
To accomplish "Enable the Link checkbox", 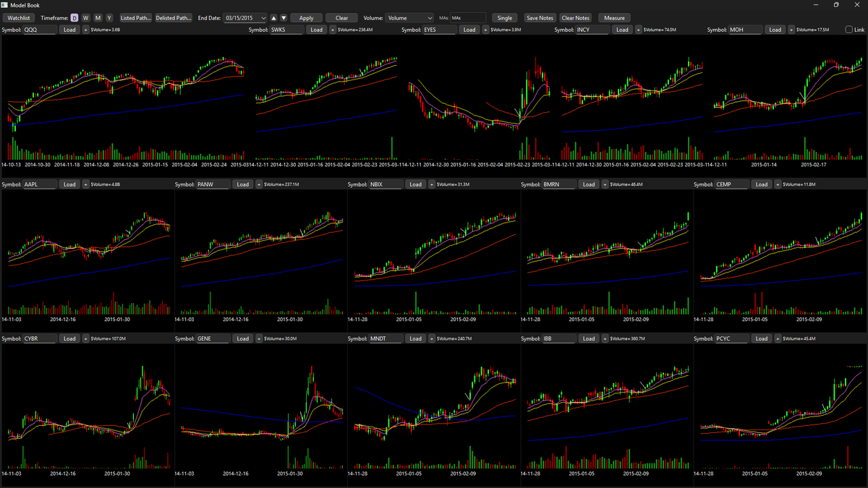I will coord(849,30).
